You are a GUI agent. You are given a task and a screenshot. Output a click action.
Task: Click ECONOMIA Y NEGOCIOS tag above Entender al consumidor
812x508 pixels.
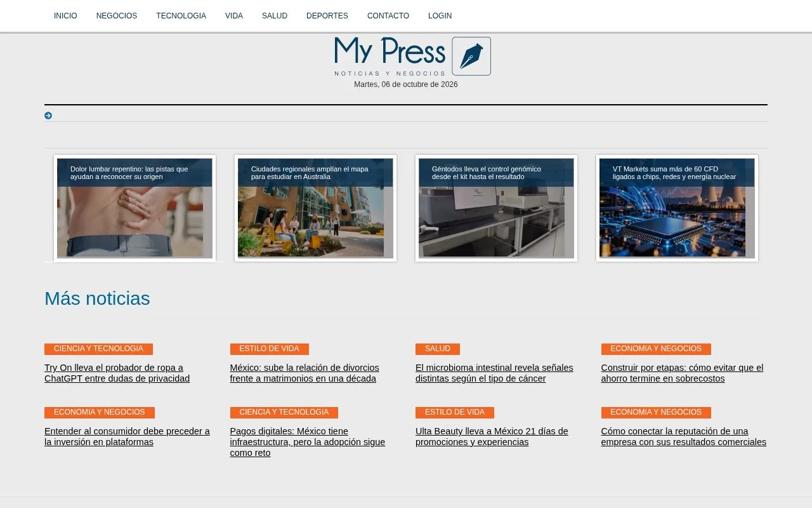point(100,413)
